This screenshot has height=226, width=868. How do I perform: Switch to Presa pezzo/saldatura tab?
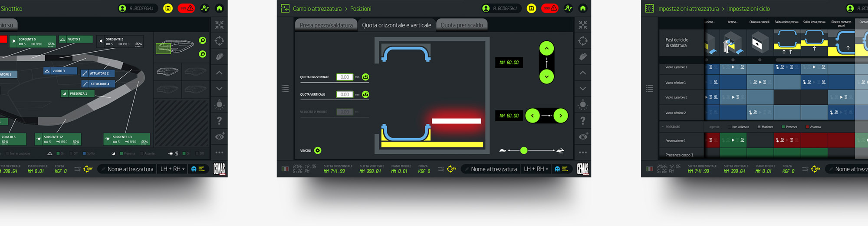pyautogui.click(x=326, y=25)
